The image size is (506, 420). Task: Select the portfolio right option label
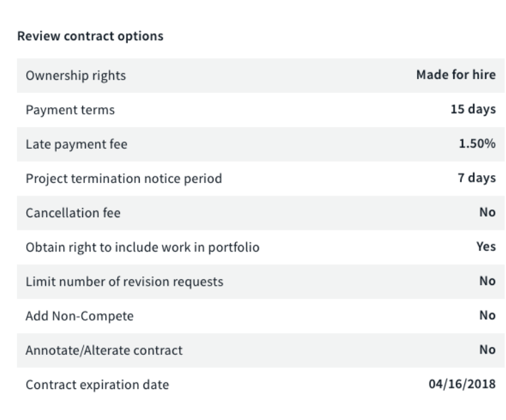point(143,248)
